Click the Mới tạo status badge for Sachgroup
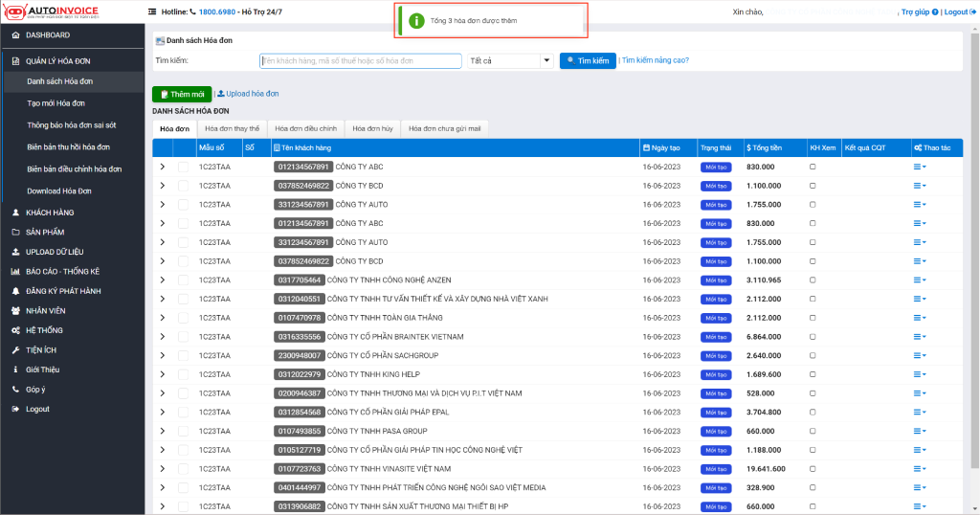Viewport: 980px width, 515px height. tap(716, 356)
